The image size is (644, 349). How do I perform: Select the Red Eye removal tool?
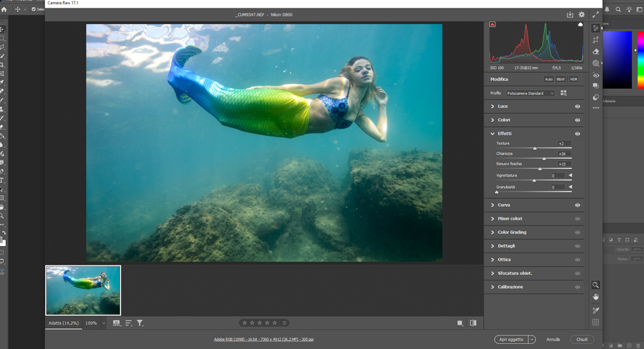click(596, 75)
